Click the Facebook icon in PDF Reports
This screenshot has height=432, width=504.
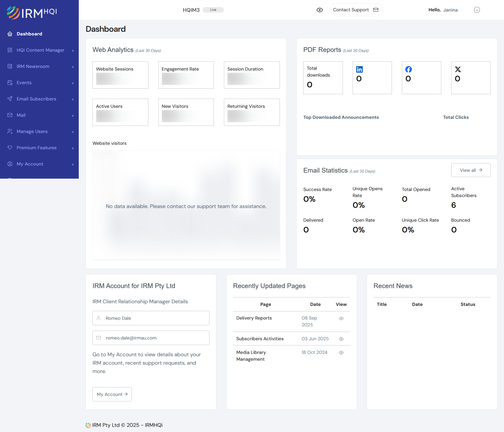click(408, 69)
